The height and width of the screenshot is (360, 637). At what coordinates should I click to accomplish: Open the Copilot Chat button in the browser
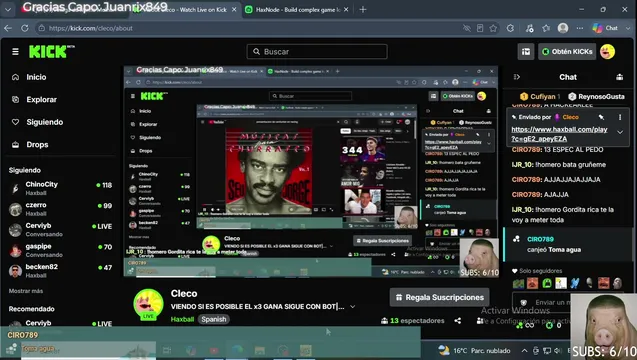[x=606, y=28]
